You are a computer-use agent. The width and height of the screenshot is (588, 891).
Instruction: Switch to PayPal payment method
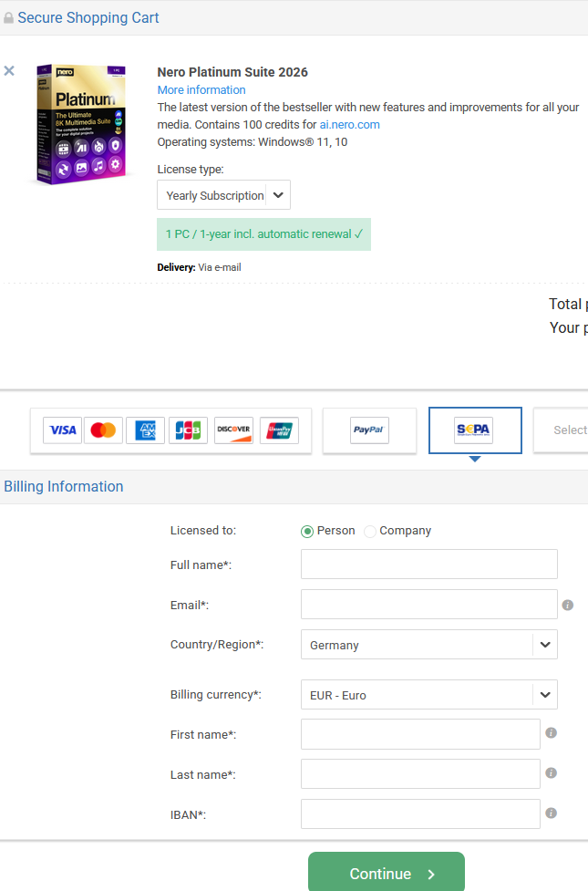click(x=369, y=430)
